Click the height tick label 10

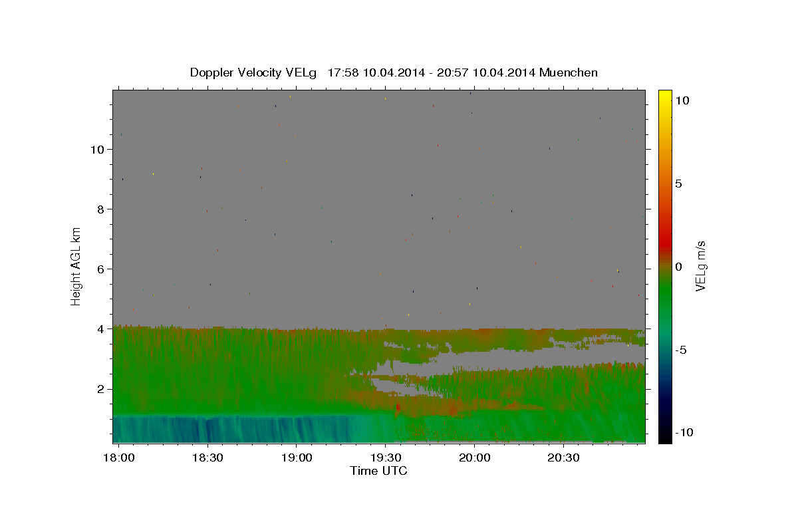pyautogui.click(x=96, y=149)
